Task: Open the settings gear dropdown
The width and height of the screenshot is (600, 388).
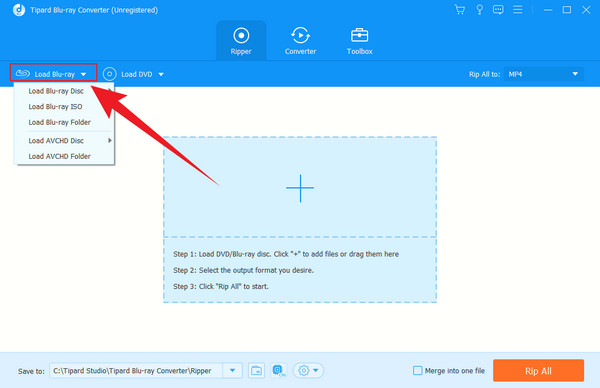Action: coord(308,370)
